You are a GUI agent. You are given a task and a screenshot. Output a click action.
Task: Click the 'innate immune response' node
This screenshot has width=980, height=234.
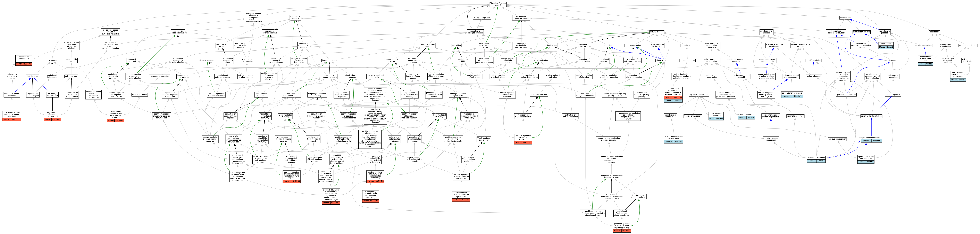pyautogui.click(x=261, y=94)
